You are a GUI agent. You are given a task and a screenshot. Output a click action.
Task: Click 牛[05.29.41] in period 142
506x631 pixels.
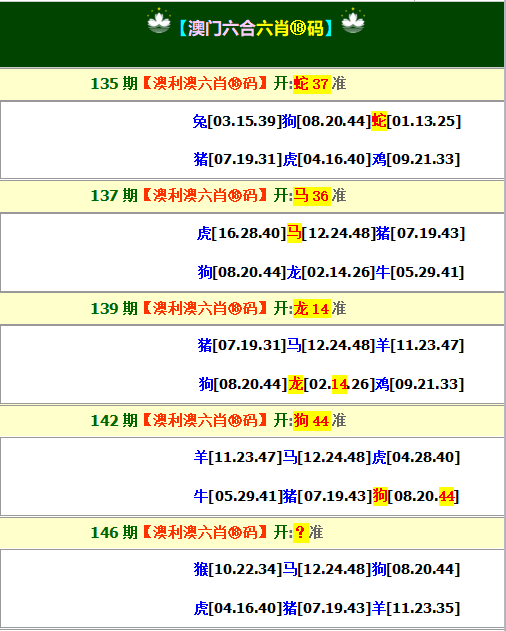(238, 496)
